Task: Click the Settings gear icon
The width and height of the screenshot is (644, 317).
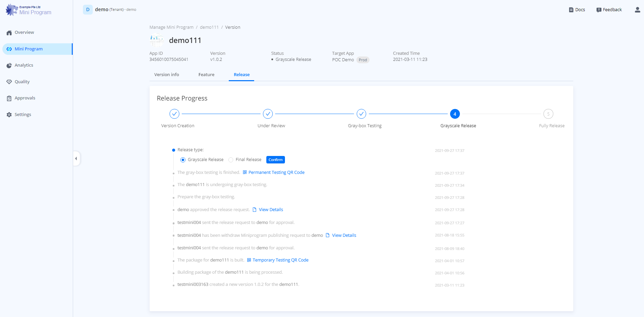Action: [9, 115]
